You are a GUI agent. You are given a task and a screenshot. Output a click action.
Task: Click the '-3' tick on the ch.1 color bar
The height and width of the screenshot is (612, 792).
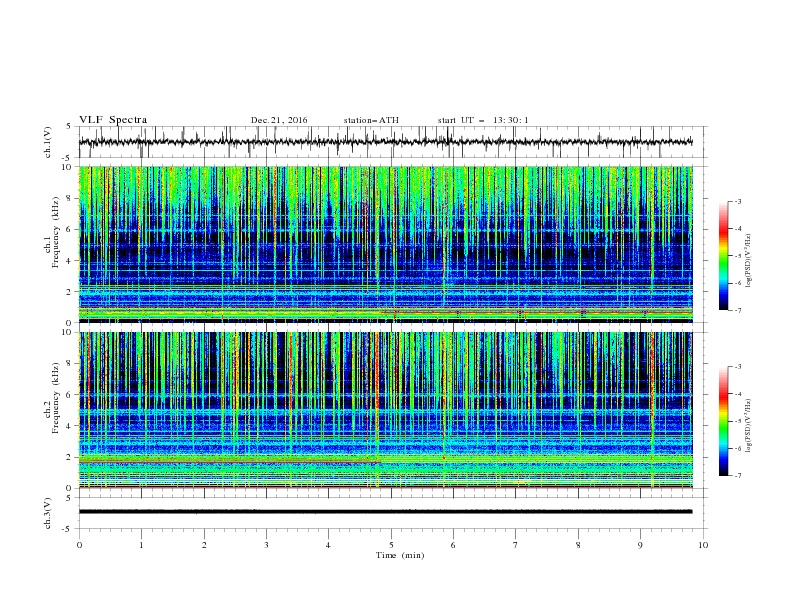point(738,201)
